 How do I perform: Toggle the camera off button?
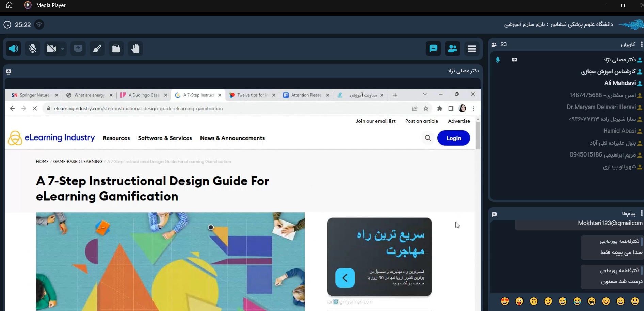51,49
